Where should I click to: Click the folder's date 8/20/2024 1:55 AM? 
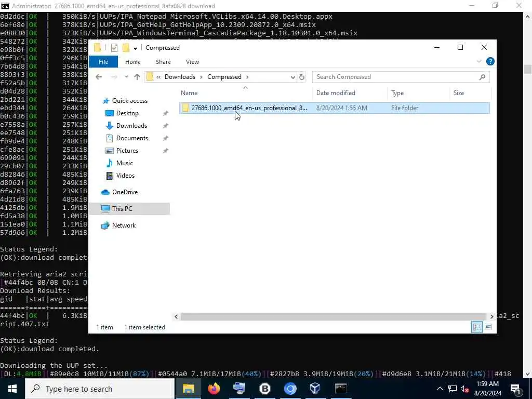342,108
